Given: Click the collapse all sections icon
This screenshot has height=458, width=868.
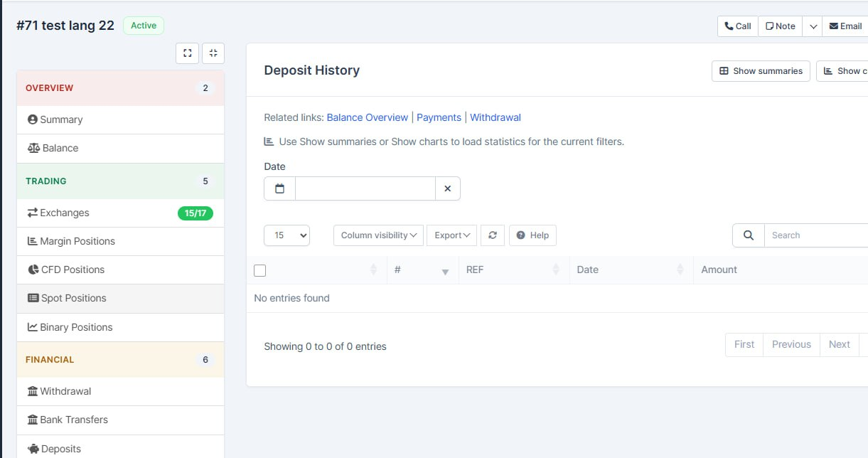Looking at the screenshot, I should 213,53.
